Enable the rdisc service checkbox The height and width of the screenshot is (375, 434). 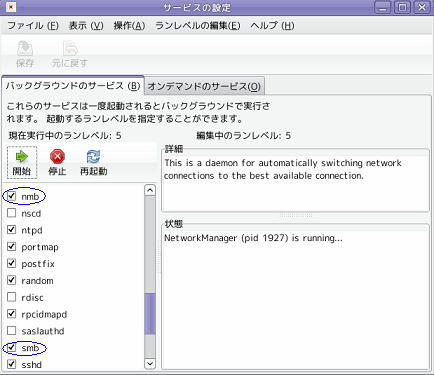[x=12, y=297]
